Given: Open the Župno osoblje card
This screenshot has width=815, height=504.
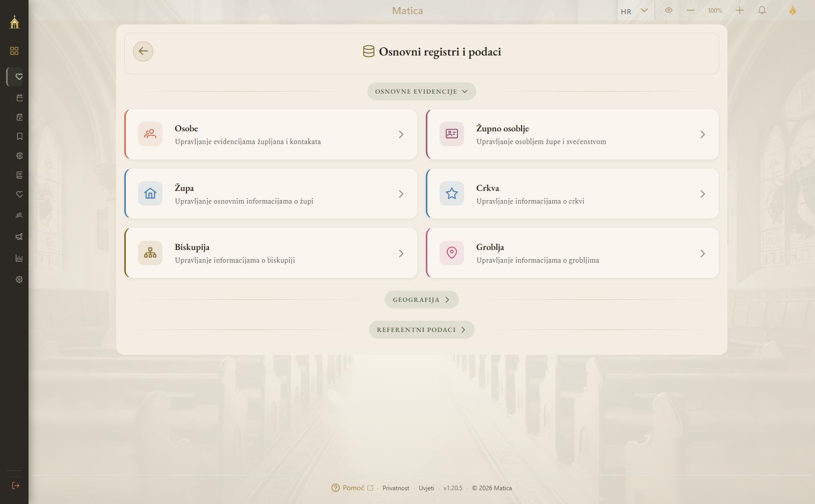Looking at the screenshot, I should click(x=573, y=134).
